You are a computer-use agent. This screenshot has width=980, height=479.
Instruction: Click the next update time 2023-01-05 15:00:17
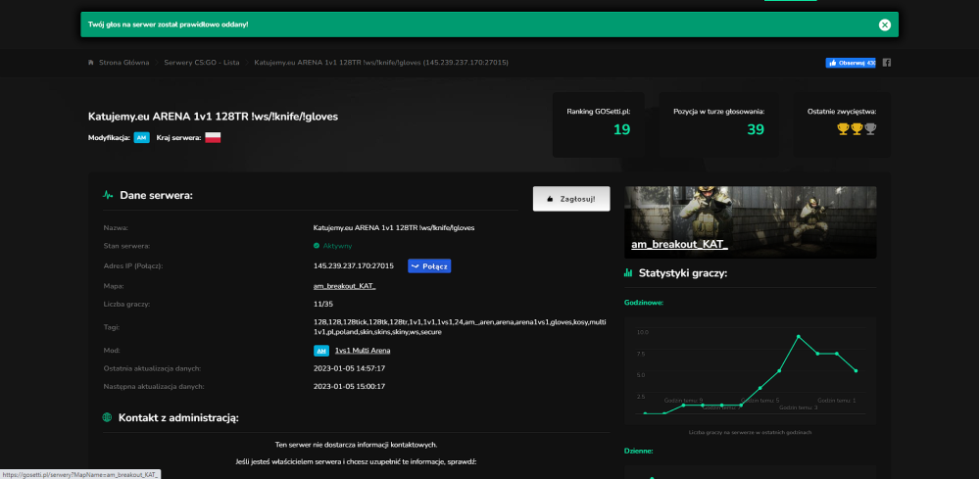point(350,387)
